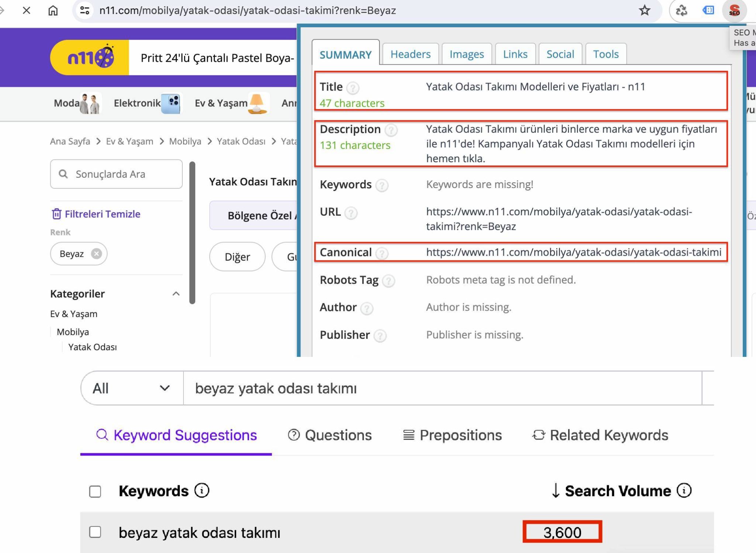Open the Related Keywords tab
The image size is (756, 553).
coord(600,435)
